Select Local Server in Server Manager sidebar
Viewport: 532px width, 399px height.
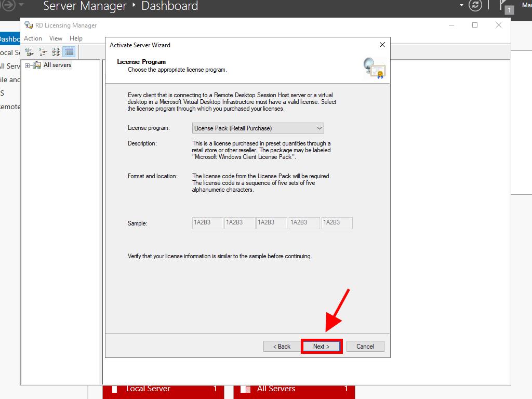pos(10,52)
